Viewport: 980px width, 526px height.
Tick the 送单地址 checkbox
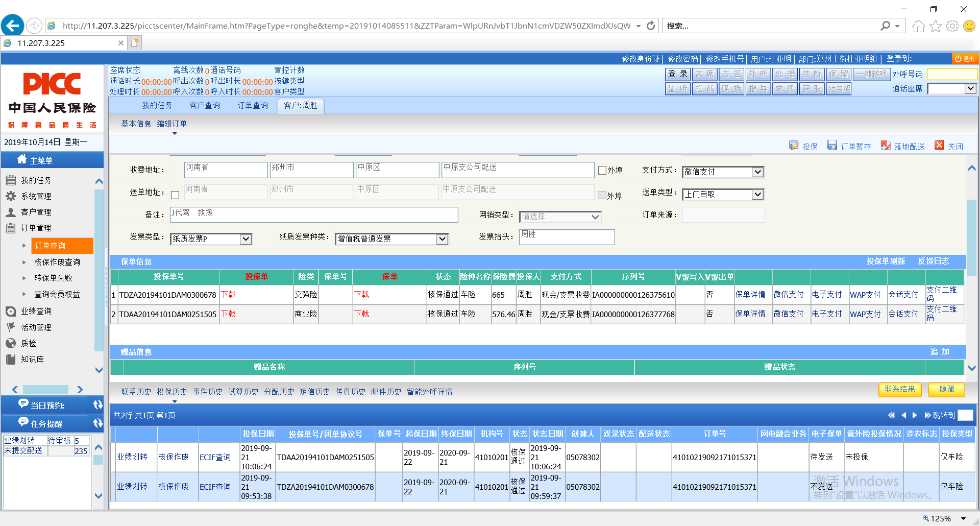(x=175, y=195)
